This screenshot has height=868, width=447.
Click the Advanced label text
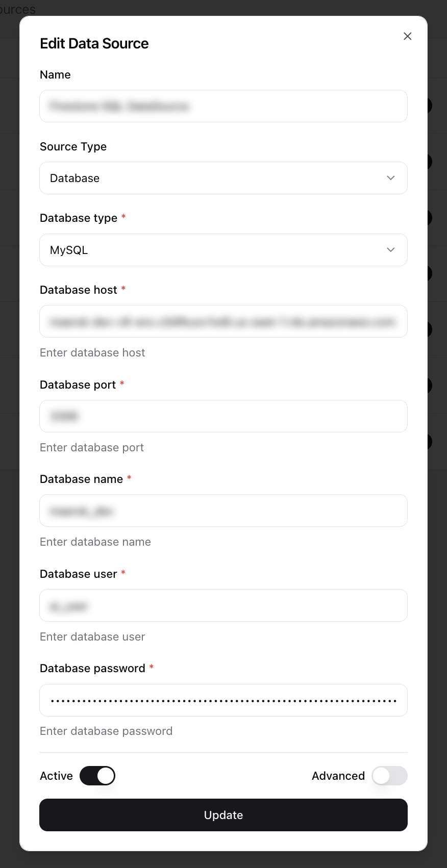tap(338, 776)
